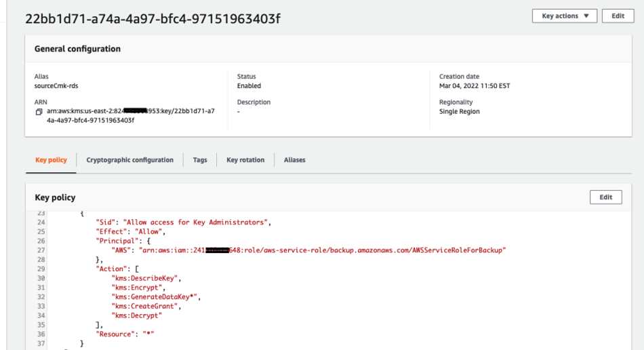
Task: Click line number 24 in policy gutter
Action: pyautogui.click(x=41, y=222)
